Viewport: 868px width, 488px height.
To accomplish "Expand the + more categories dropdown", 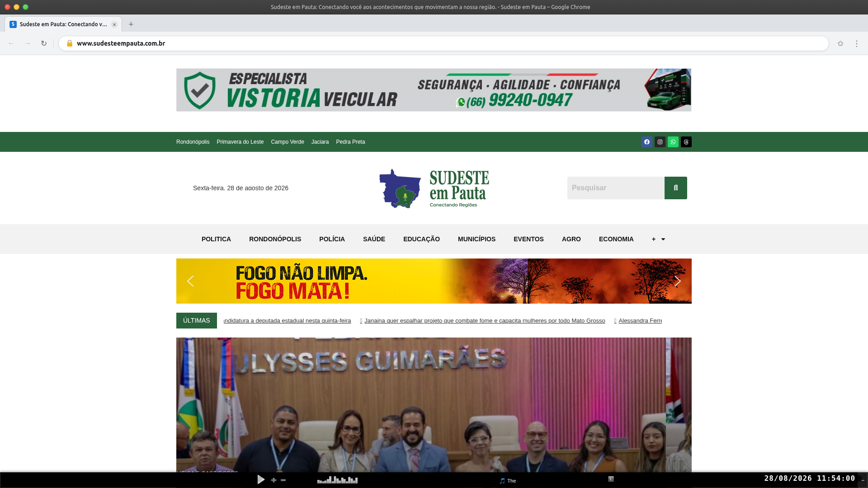I will [658, 239].
